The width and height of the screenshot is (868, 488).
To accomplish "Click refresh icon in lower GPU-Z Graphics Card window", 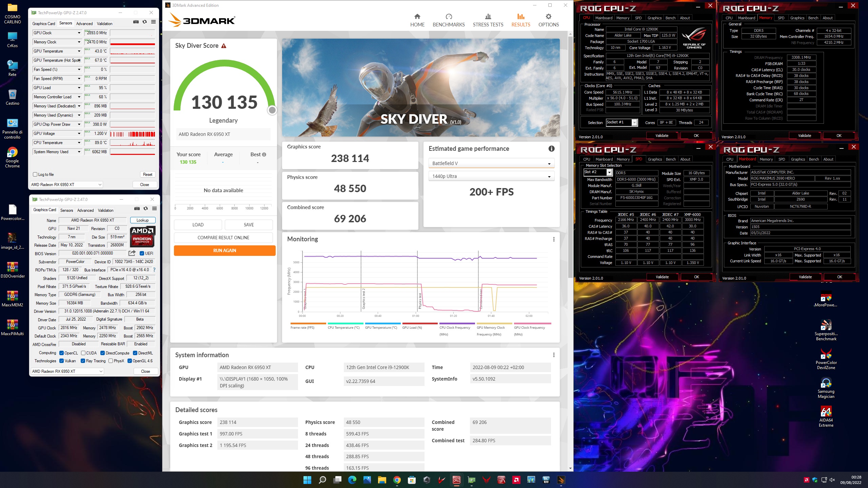I will pos(146,208).
